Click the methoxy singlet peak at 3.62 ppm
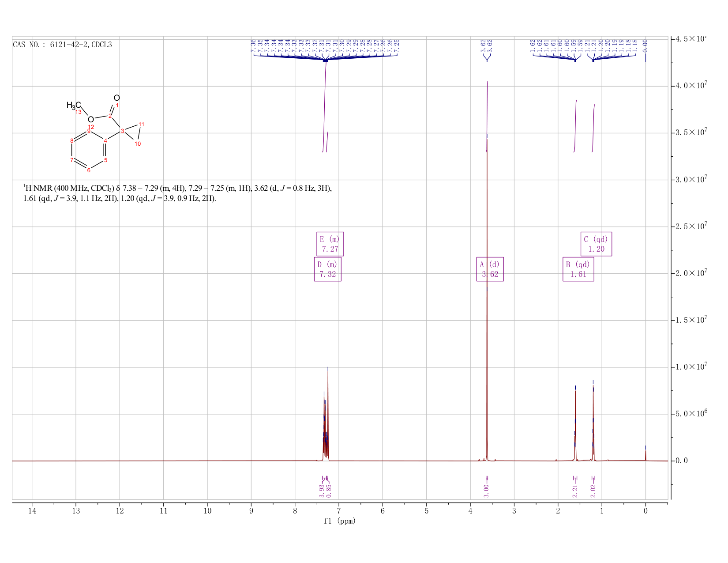 tap(487, 300)
